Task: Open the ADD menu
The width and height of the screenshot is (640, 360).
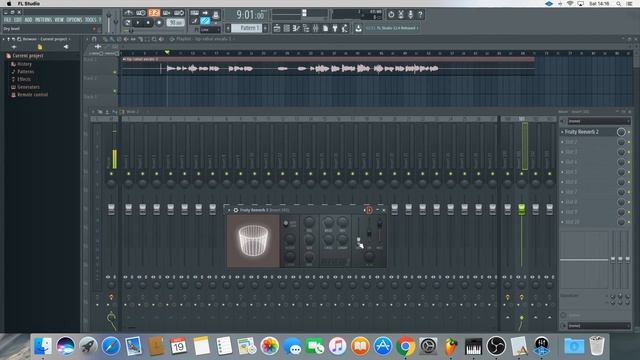Action: pyautogui.click(x=28, y=20)
